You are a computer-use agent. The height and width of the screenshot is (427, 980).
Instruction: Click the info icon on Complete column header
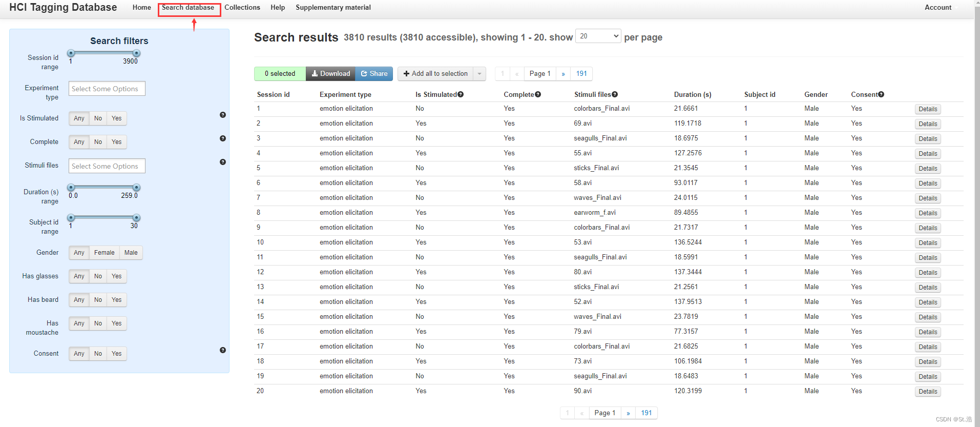(x=538, y=94)
